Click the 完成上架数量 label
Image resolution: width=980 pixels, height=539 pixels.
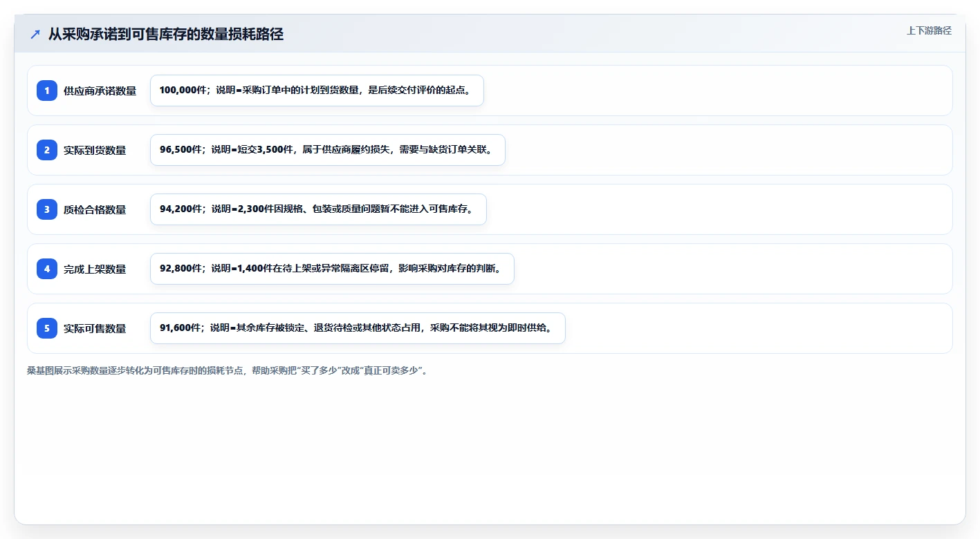coord(95,269)
